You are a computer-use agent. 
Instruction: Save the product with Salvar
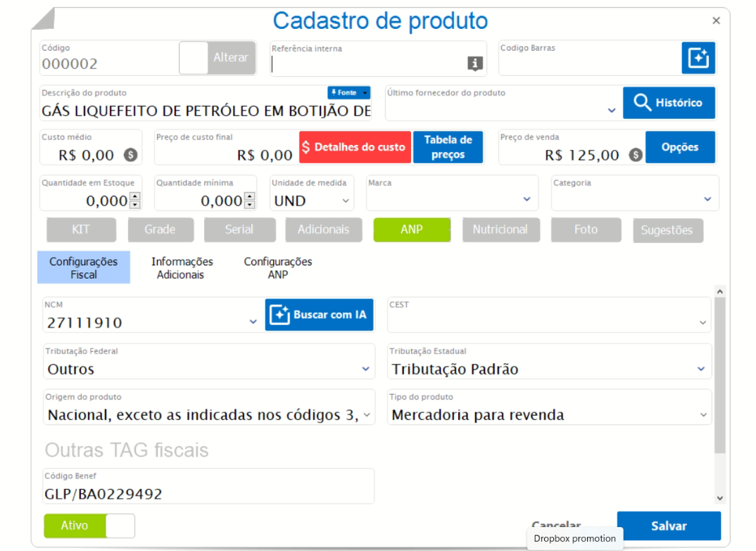(x=669, y=526)
